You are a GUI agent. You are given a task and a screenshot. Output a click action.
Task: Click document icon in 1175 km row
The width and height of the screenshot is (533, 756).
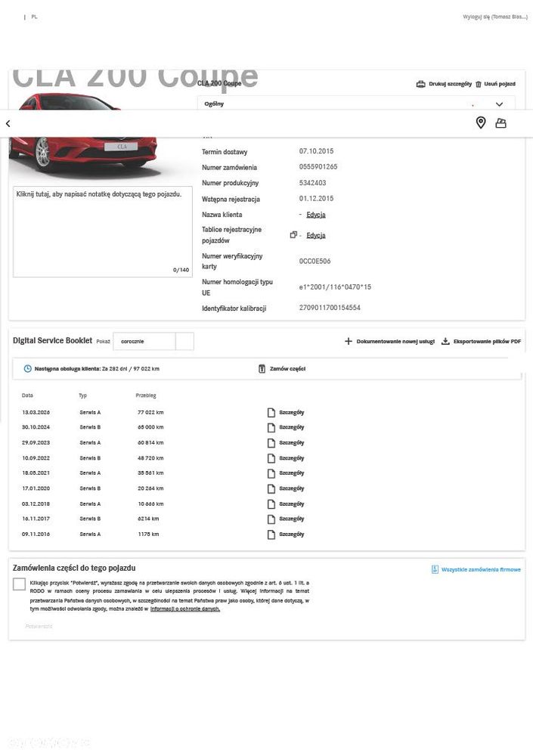(271, 534)
